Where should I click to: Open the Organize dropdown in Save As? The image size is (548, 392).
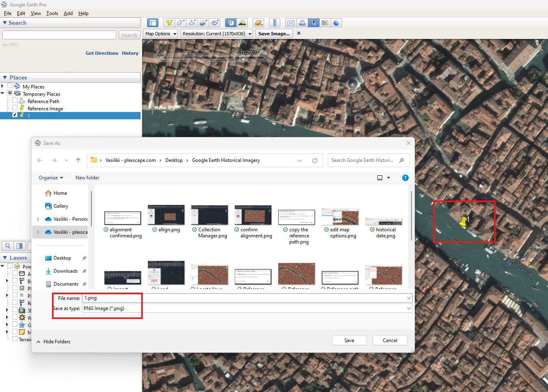click(51, 178)
